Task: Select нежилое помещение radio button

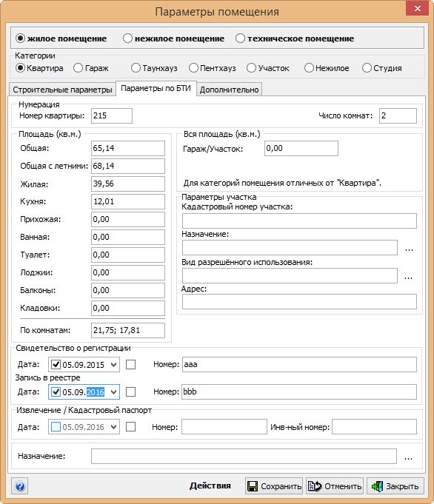Action: coord(127,38)
